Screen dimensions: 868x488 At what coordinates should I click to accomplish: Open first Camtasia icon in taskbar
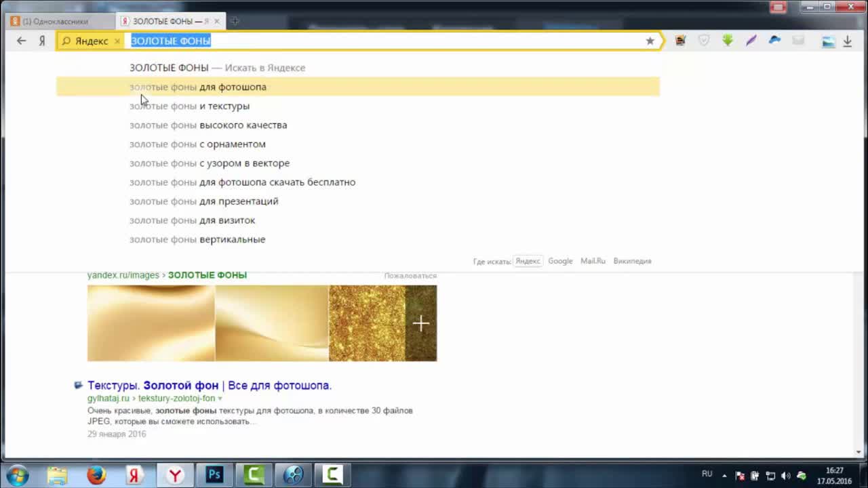[254, 475]
